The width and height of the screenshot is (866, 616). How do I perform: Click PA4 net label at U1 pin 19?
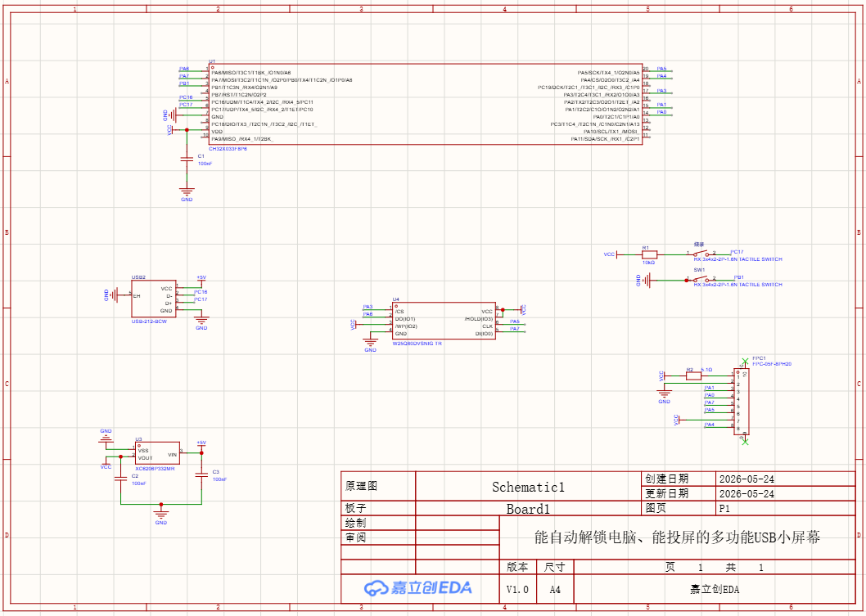pyautogui.click(x=661, y=75)
